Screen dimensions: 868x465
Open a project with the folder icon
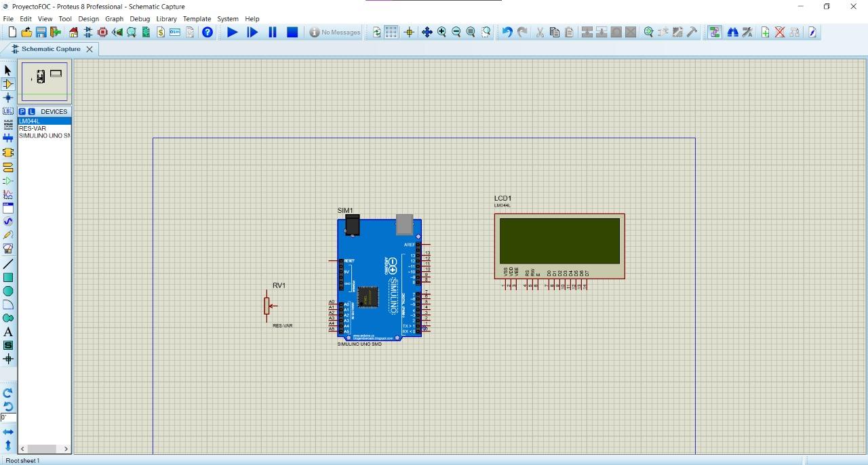click(x=26, y=32)
